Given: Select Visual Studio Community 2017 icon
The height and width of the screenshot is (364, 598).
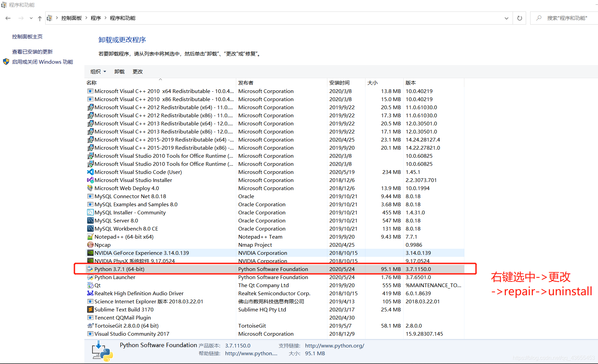Looking at the screenshot, I should click(x=90, y=334).
